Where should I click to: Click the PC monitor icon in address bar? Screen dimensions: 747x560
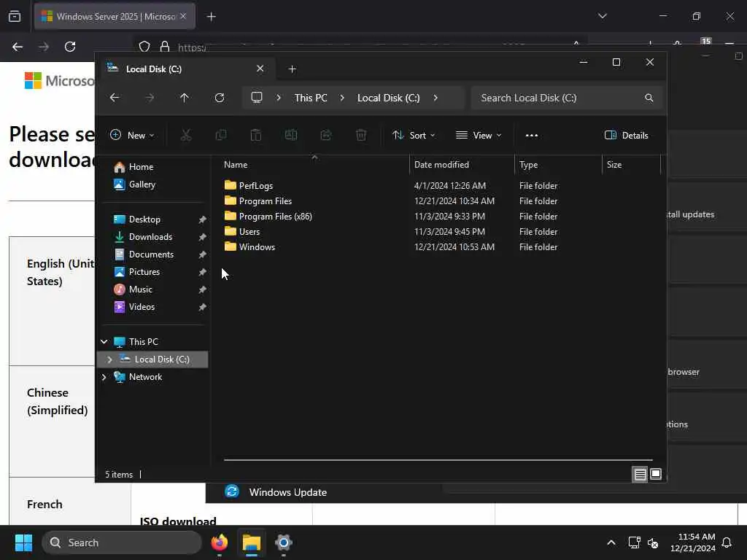click(x=257, y=98)
